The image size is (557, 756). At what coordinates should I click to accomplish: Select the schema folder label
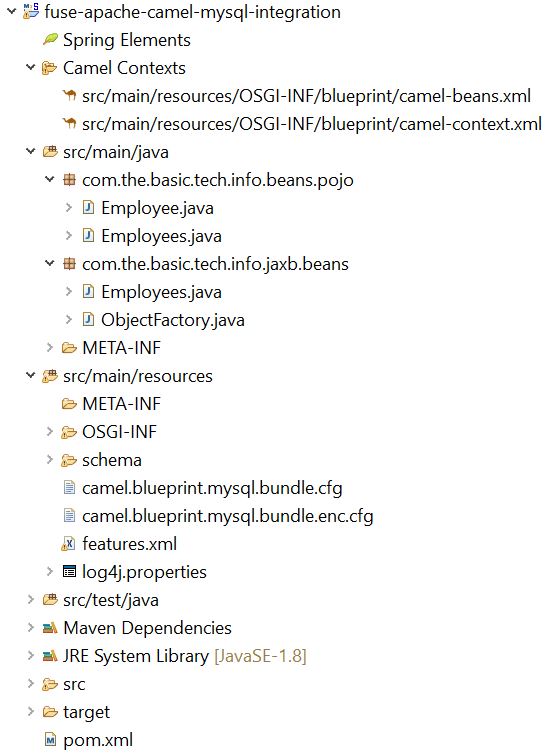[112, 460]
